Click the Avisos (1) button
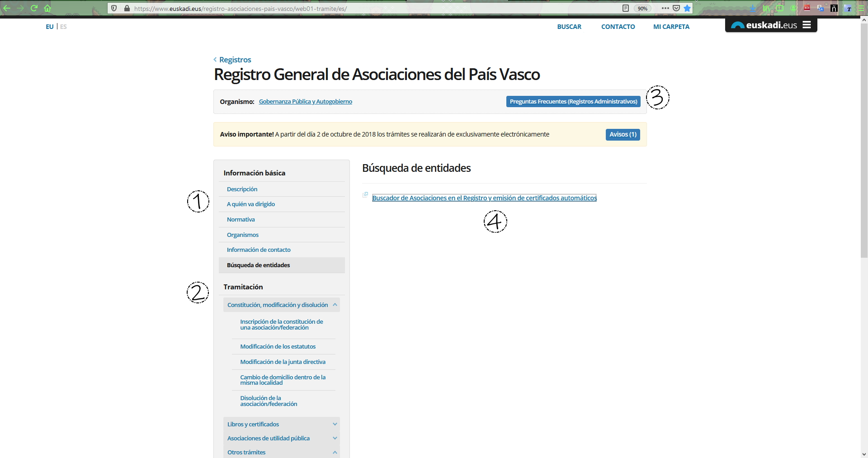Image resolution: width=868 pixels, height=458 pixels. pyautogui.click(x=623, y=134)
